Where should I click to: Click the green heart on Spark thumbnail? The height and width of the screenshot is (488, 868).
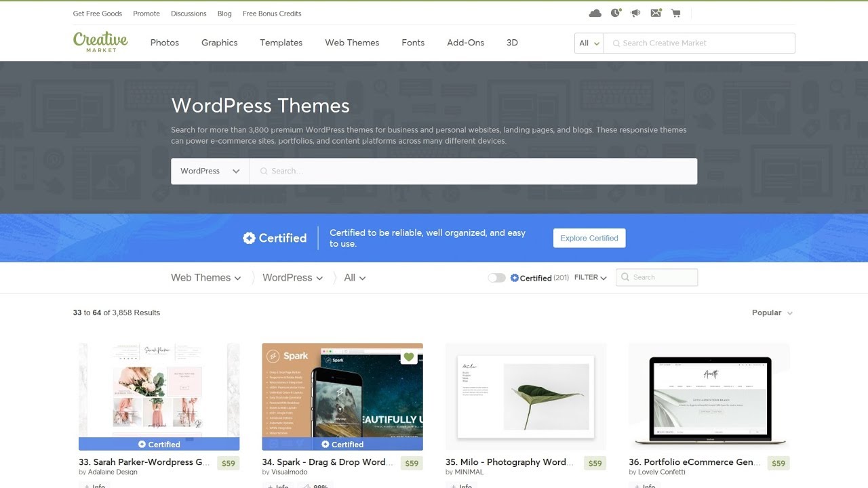click(408, 357)
